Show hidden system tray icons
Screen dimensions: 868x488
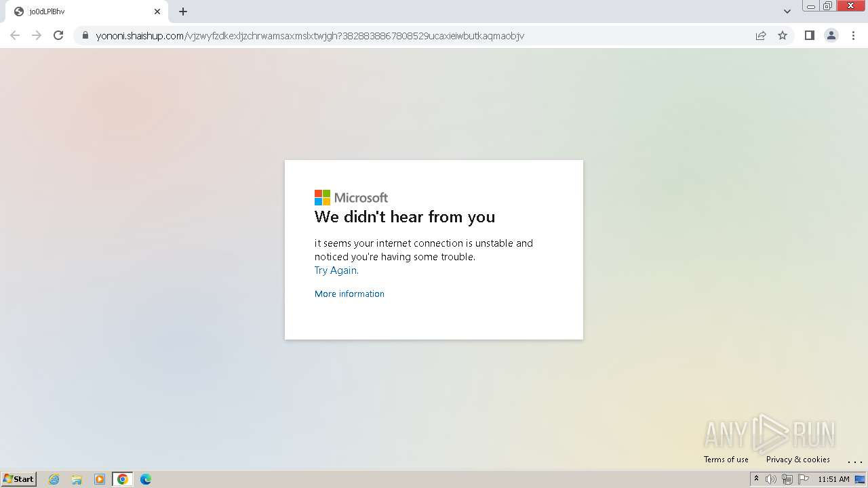click(756, 479)
